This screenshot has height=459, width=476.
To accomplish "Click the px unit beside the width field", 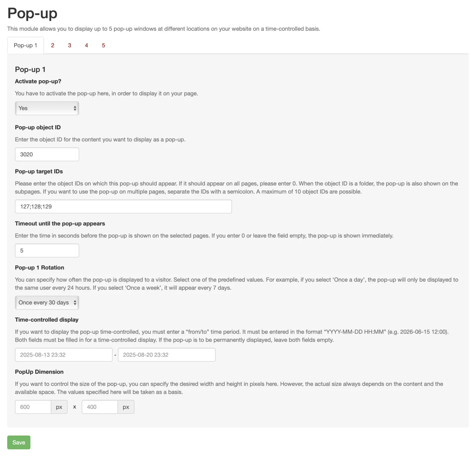I will click(x=59, y=407).
